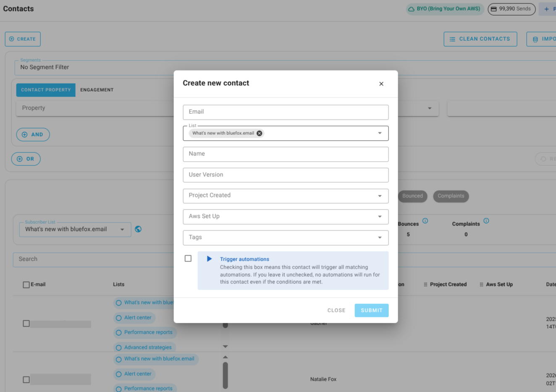Click the database icon on the Import button
The width and height of the screenshot is (556, 392).
pyautogui.click(x=535, y=39)
